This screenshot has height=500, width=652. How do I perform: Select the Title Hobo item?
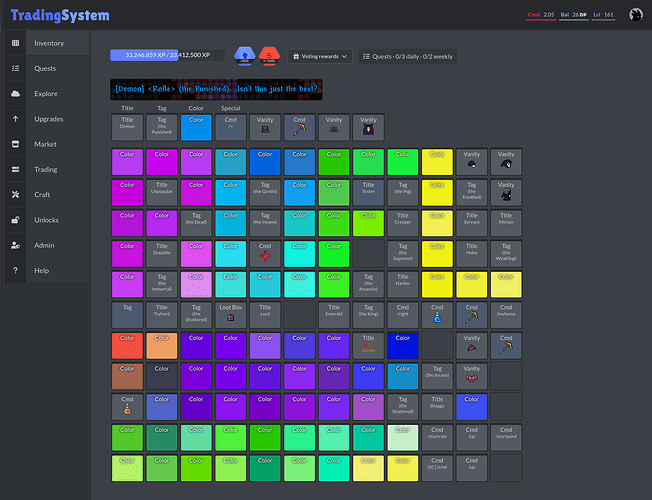[472, 254]
